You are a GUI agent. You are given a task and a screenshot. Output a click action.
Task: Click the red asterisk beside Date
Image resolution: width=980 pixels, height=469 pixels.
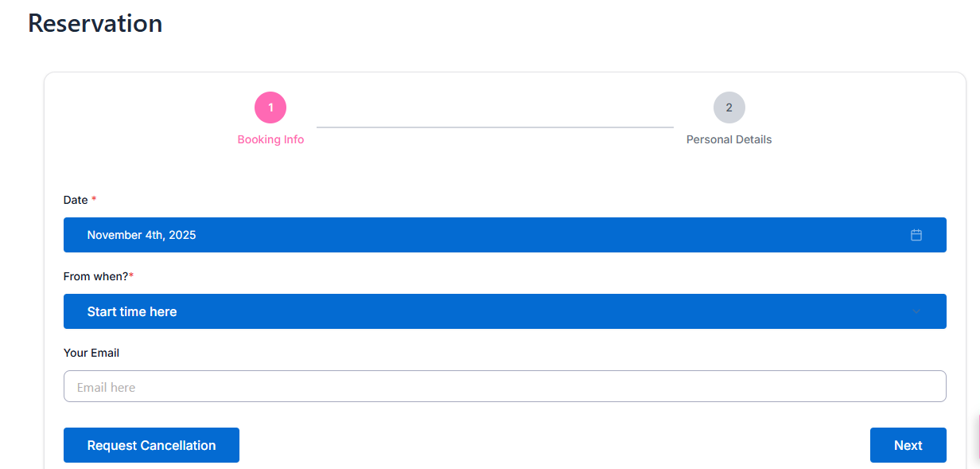(94, 199)
